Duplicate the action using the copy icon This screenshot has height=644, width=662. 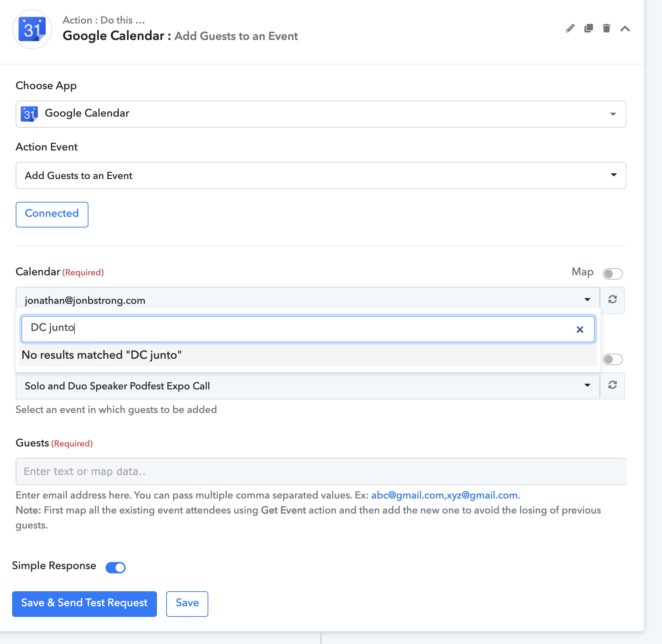589,28
